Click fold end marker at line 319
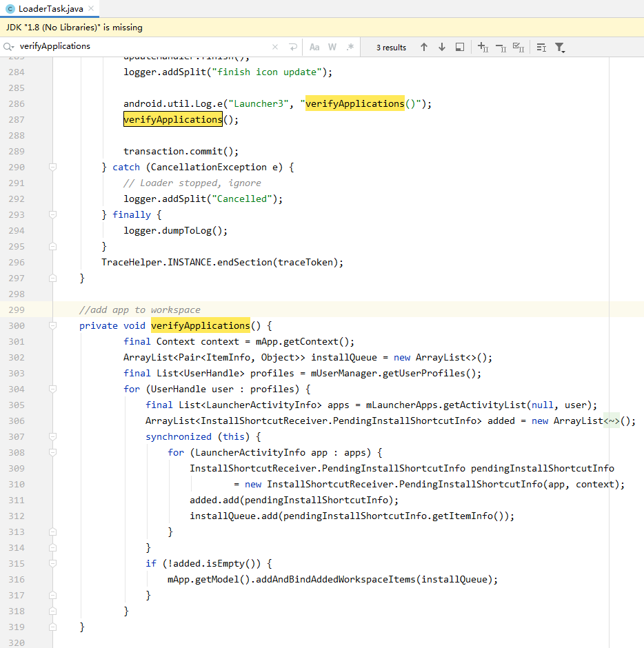 (x=52, y=627)
